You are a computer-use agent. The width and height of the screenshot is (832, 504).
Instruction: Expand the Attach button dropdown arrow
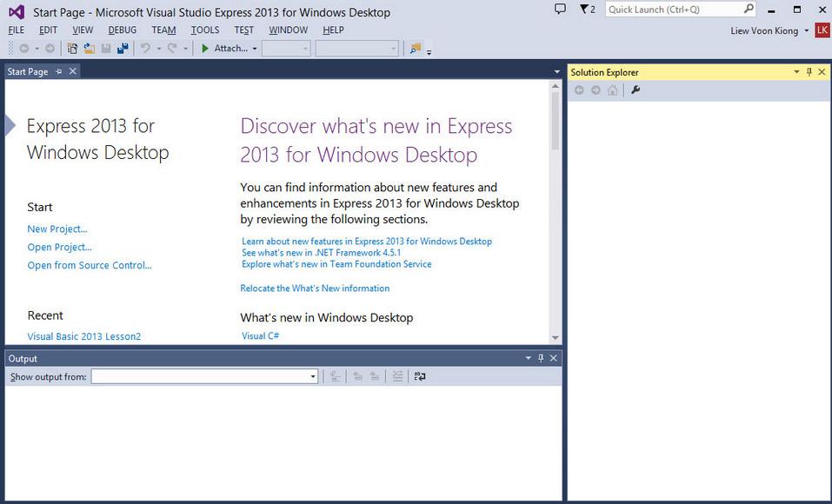(255, 49)
